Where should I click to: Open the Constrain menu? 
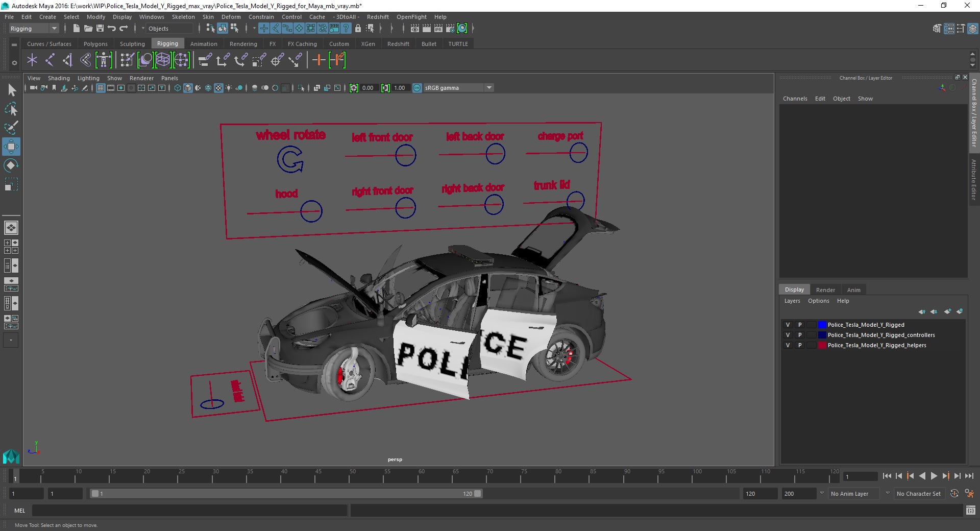tap(261, 17)
